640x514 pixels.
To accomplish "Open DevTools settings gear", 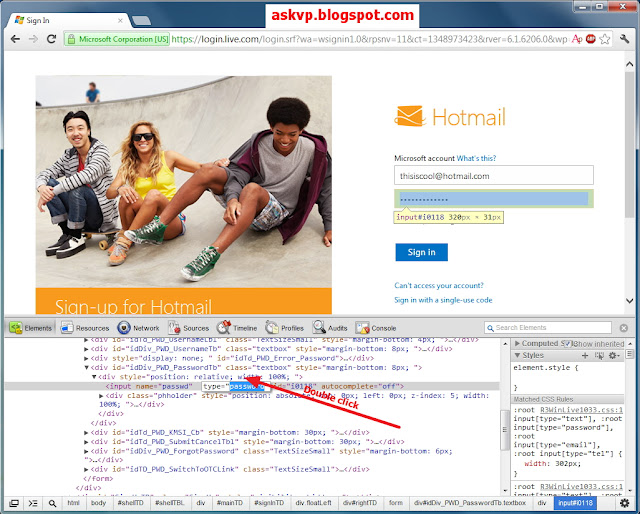I will [624, 503].
